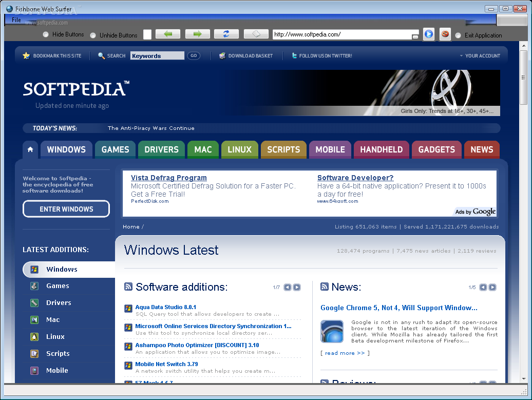Viewport: 532px width, 400px height.
Task: Go to next News page arrow
Action: [x=492, y=288]
